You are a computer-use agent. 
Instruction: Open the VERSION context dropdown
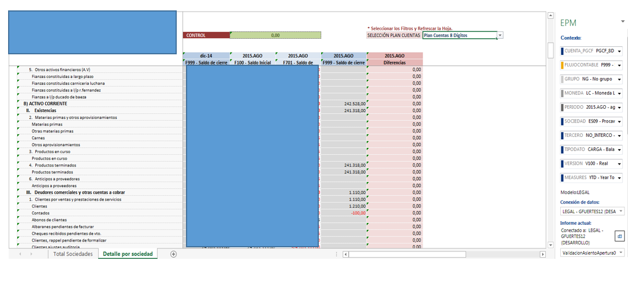click(x=619, y=164)
